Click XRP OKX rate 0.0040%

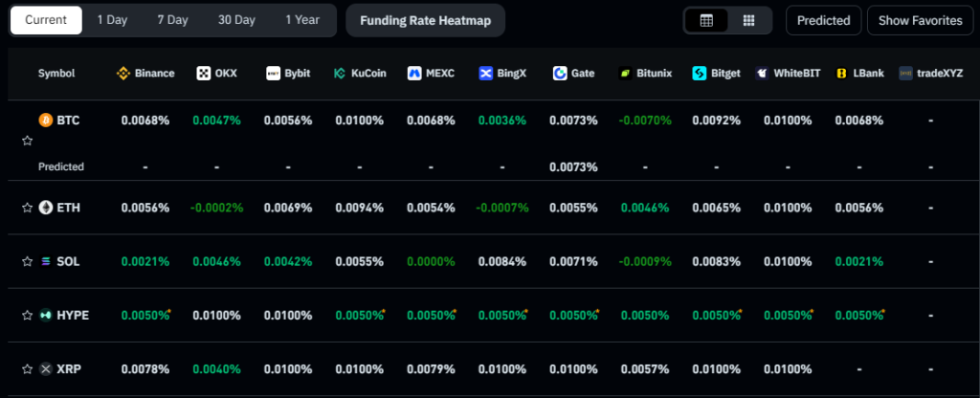(x=216, y=368)
